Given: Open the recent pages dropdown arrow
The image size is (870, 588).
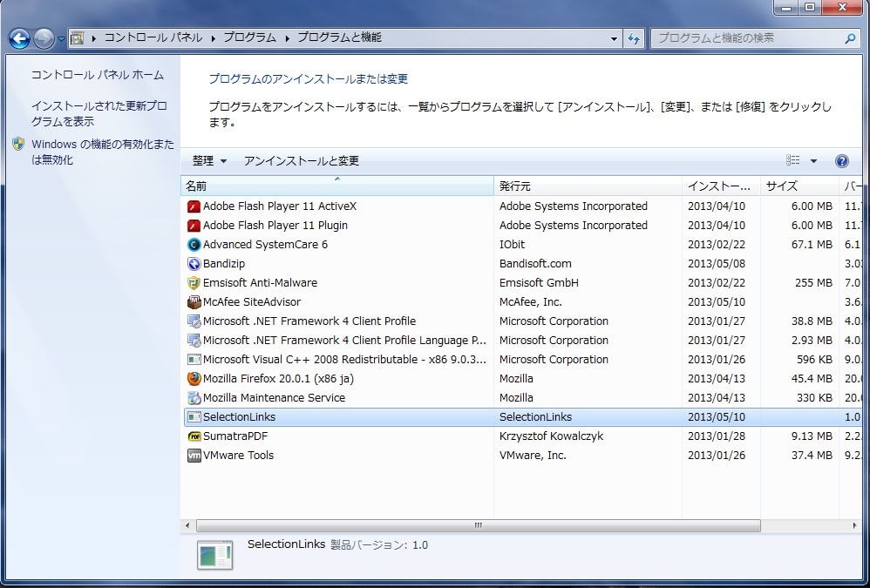Looking at the screenshot, I should (x=61, y=39).
